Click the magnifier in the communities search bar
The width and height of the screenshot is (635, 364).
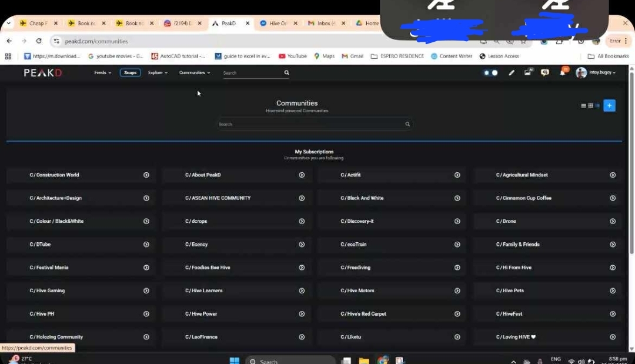coord(407,124)
